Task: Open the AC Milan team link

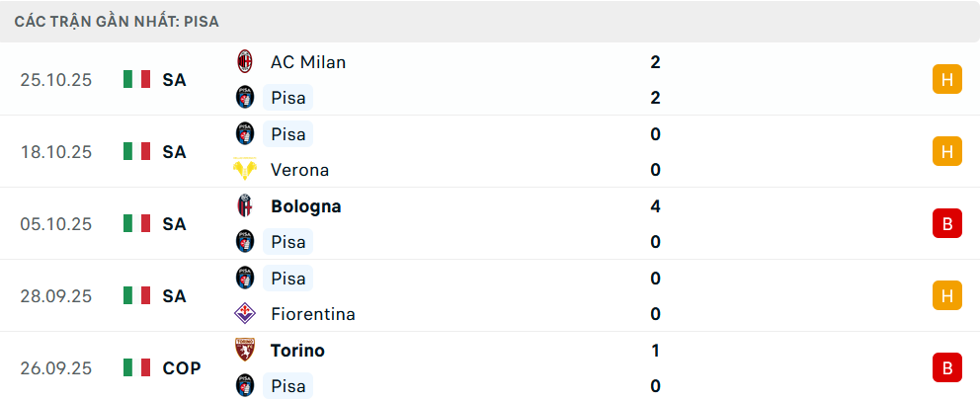Action: tap(308, 62)
